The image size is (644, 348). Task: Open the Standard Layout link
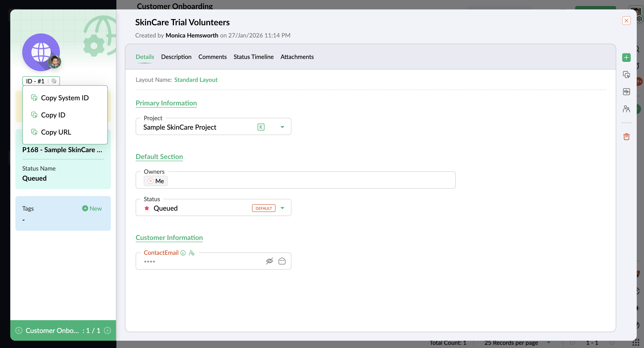point(196,80)
